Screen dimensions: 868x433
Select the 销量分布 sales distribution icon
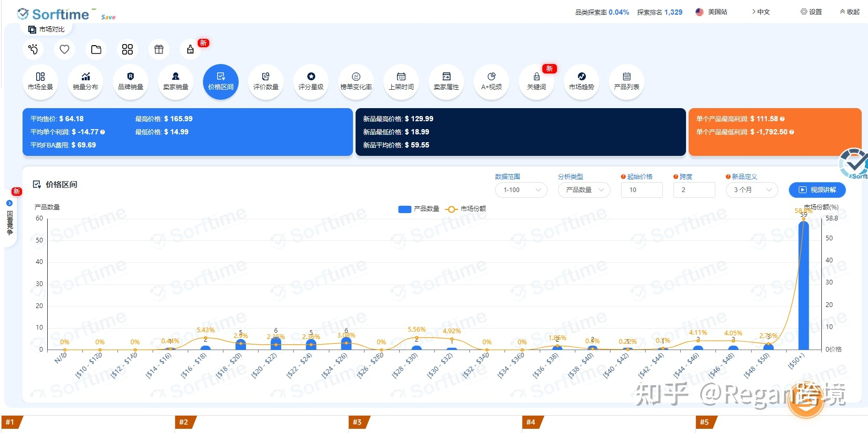(85, 81)
